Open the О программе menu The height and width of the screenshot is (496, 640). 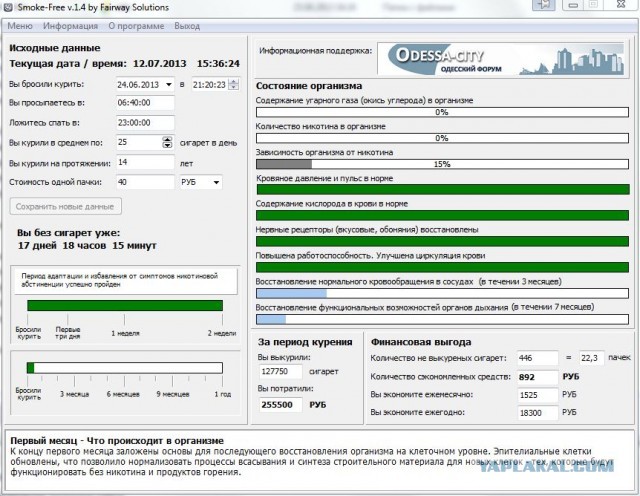tap(136, 26)
